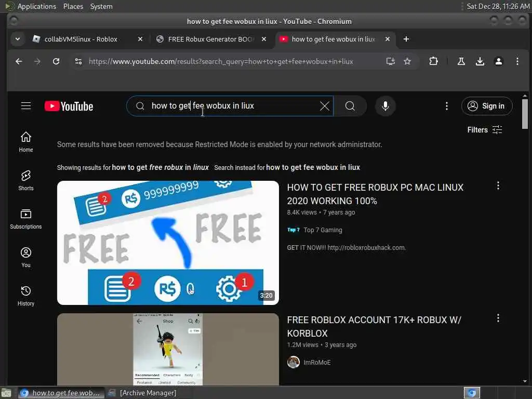The image size is (532, 399).
Task: Close the FREE Robux Generator tab
Action: (x=263, y=39)
